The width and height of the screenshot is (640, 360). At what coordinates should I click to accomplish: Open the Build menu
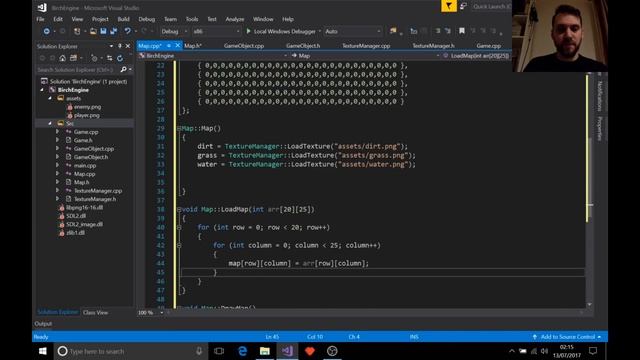[123, 19]
